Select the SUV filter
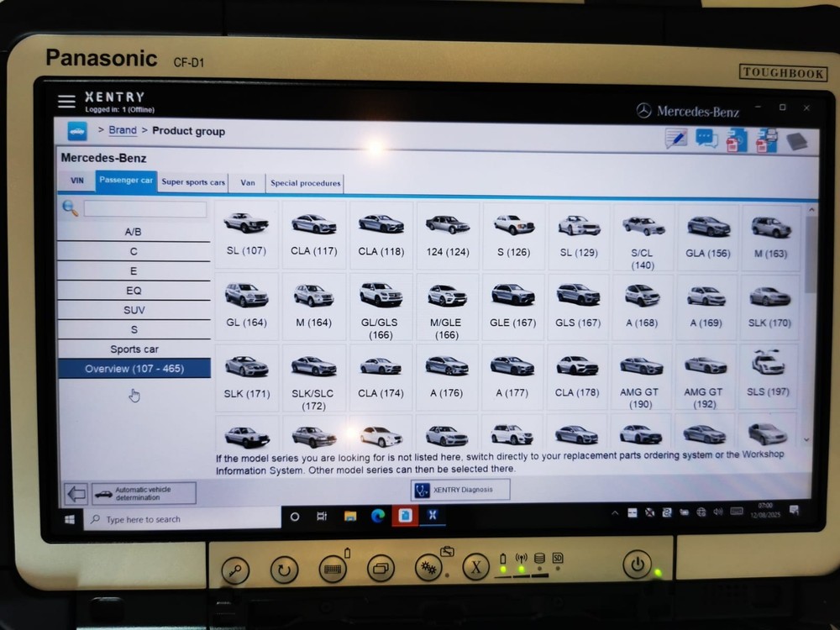Viewport: 840px width, 630px height. pyautogui.click(x=134, y=310)
